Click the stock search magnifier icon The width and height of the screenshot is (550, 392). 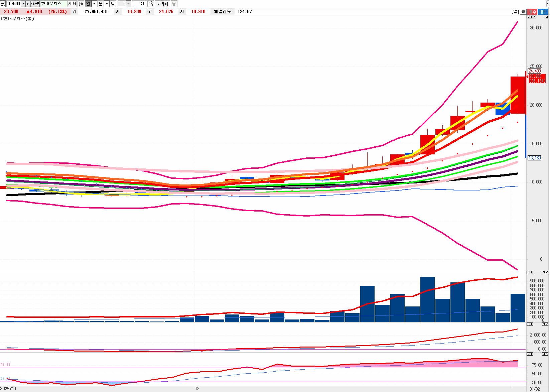click(x=33, y=4)
